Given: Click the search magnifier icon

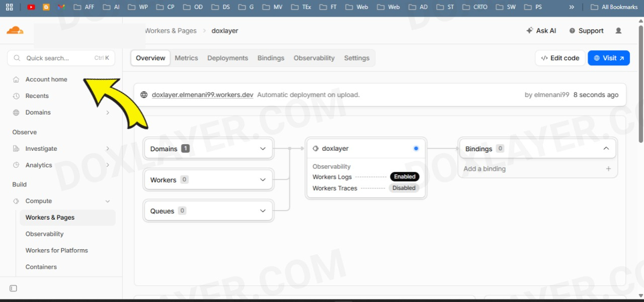Looking at the screenshot, I should [17, 58].
